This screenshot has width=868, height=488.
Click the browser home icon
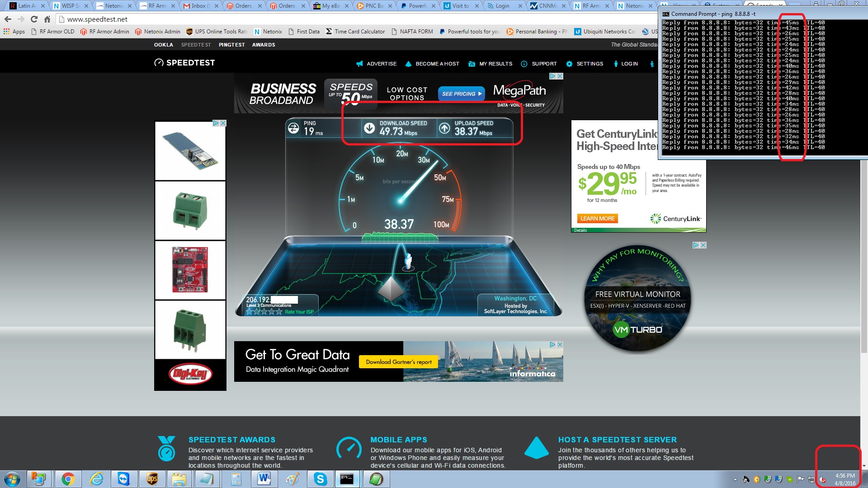pos(47,19)
